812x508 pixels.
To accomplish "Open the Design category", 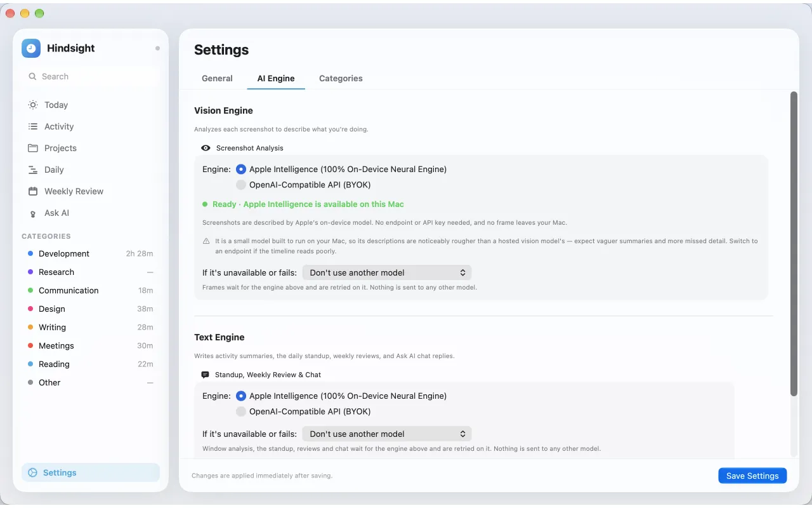I will coord(91,309).
